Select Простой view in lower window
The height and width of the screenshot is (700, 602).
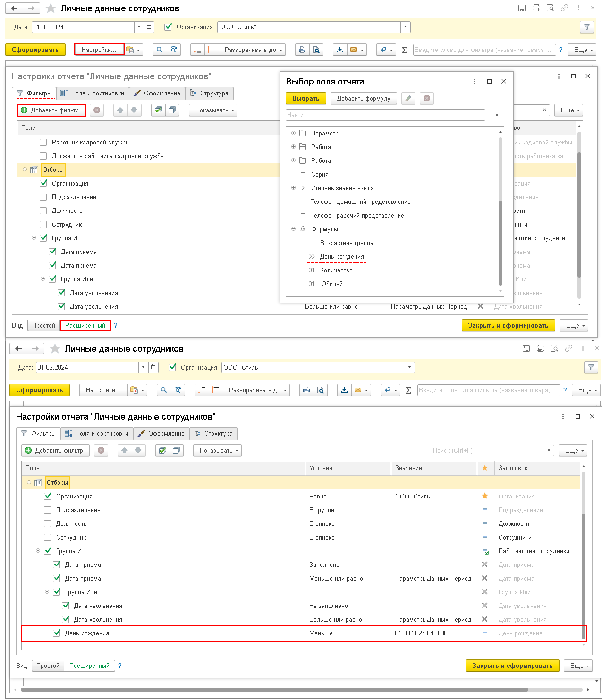coord(48,666)
